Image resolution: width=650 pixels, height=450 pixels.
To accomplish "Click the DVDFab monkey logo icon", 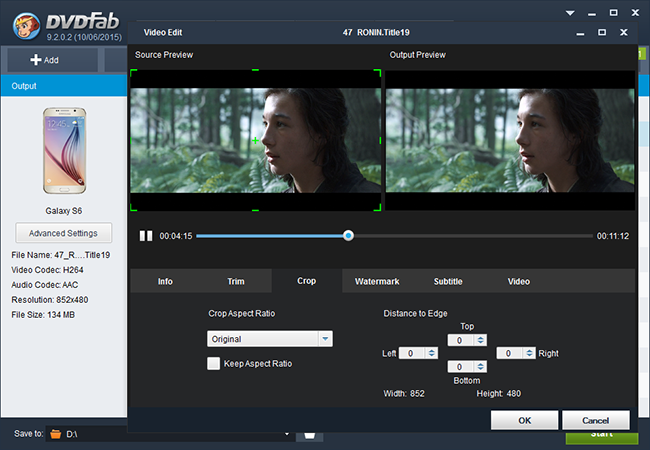I will point(27,26).
